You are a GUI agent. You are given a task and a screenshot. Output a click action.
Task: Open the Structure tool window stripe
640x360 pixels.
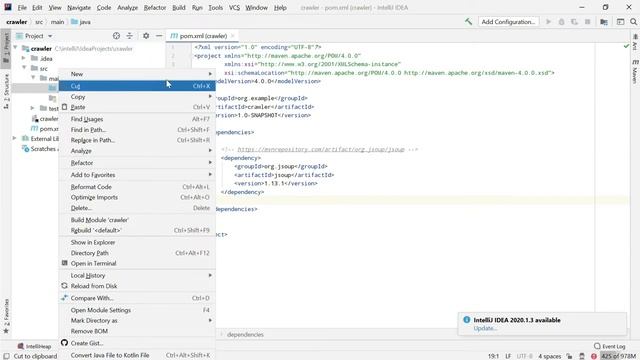[x=6, y=91]
